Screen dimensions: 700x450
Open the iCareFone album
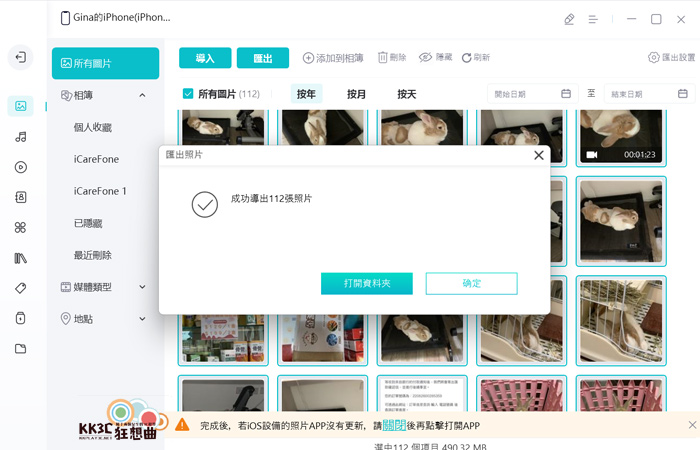tap(96, 159)
